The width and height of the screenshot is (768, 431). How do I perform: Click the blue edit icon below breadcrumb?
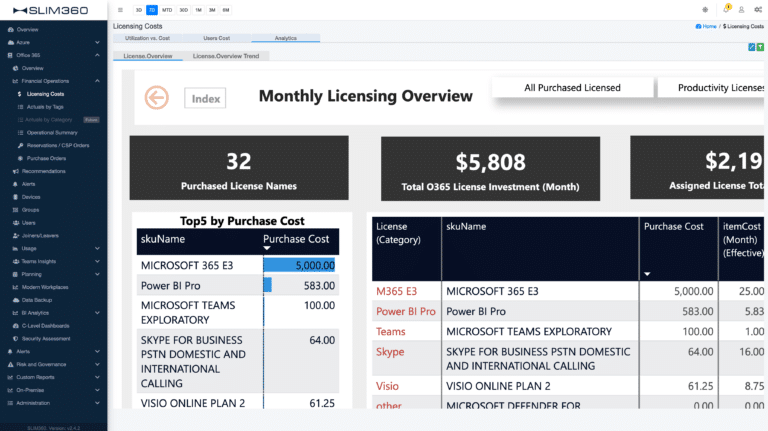click(751, 47)
